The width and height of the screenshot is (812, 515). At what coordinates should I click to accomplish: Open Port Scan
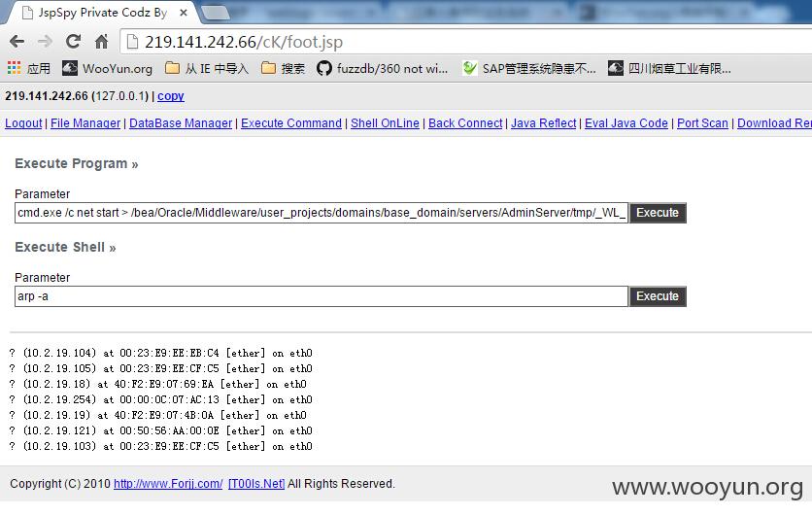click(702, 122)
